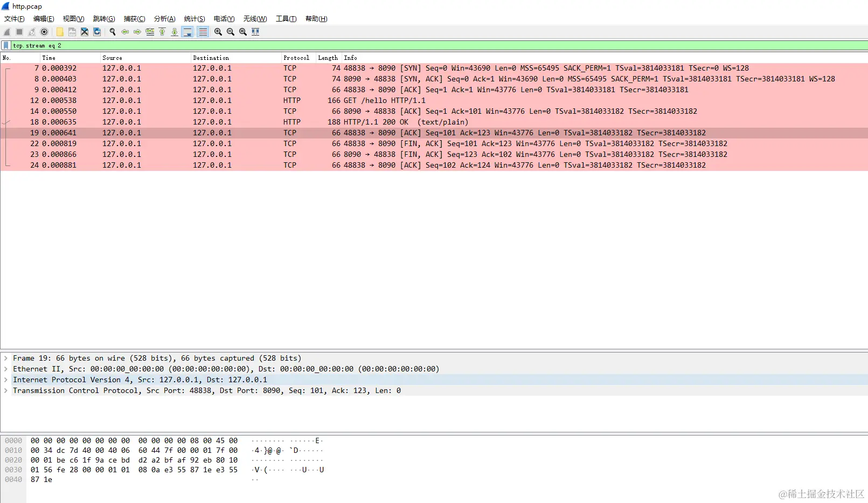
Task: Open the 捕获(C) menu
Action: tap(135, 19)
